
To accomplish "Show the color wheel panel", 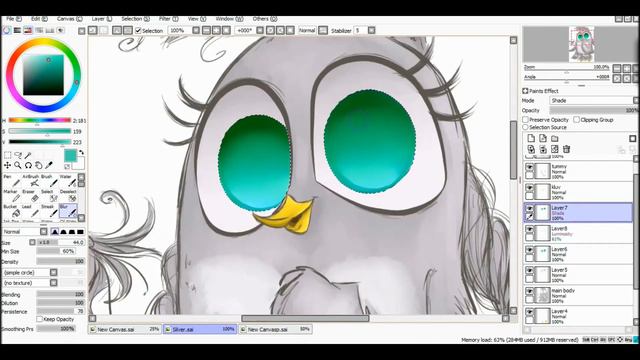I will 7,30.
